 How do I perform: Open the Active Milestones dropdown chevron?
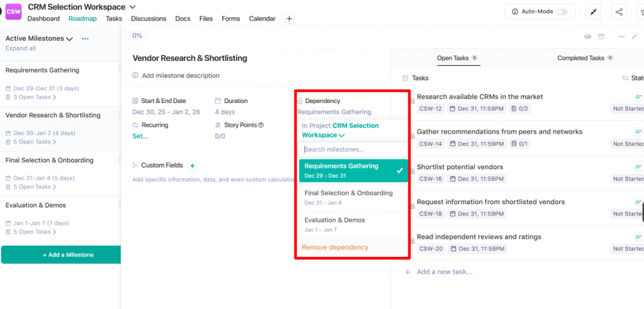tap(69, 39)
